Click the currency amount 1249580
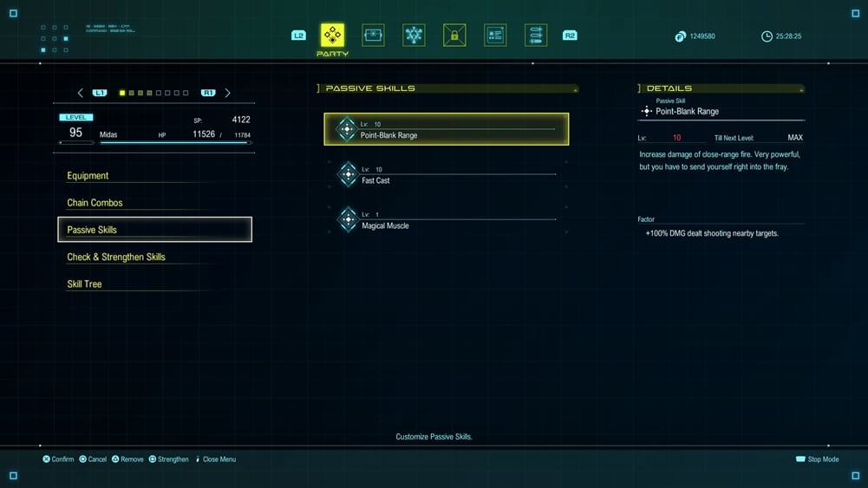This screenshot has height=488, width=868. tap(702, 36)
